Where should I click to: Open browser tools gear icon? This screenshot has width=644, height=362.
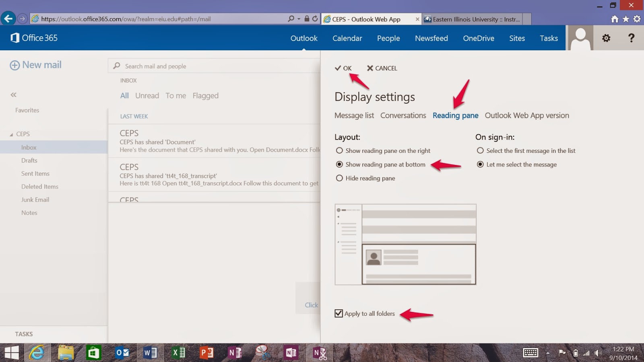pyautogui.click(x=637, y=19)
